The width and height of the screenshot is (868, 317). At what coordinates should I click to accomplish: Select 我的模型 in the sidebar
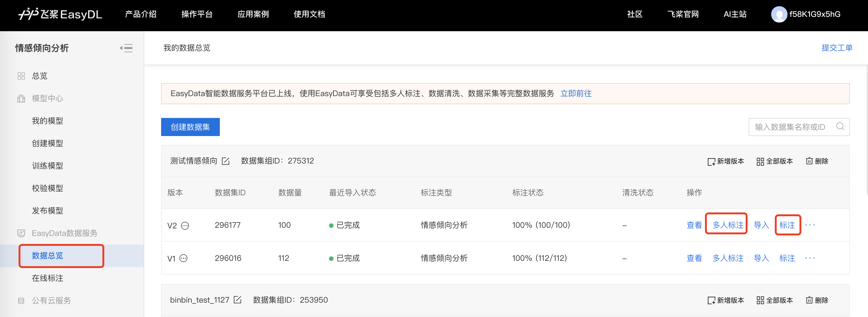47,121
